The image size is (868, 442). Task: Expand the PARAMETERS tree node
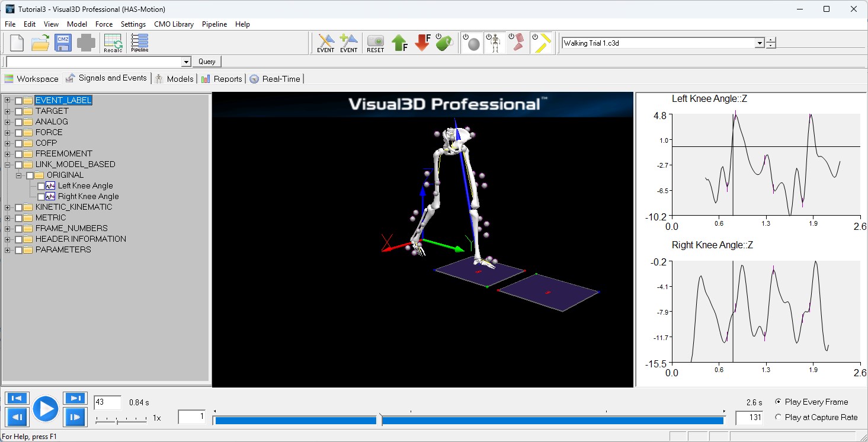pyautogui.click(x=8, y=249)
